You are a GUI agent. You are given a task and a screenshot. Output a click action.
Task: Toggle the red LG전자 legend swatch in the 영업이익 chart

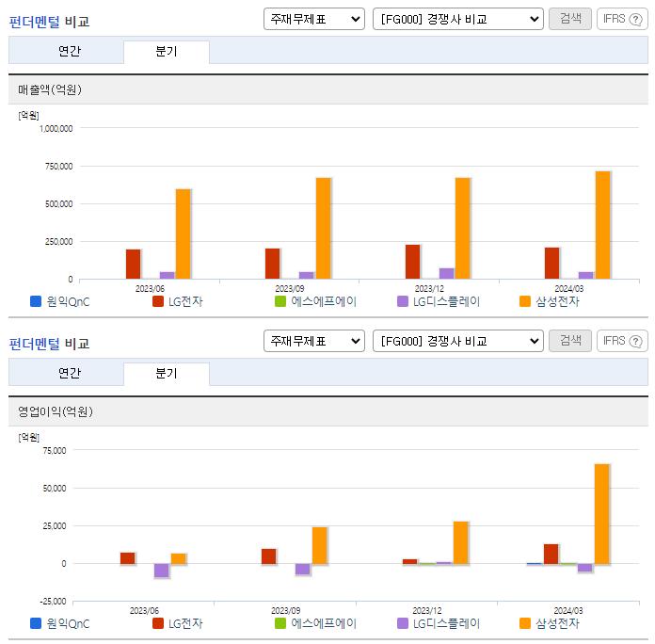coord(158,623)
